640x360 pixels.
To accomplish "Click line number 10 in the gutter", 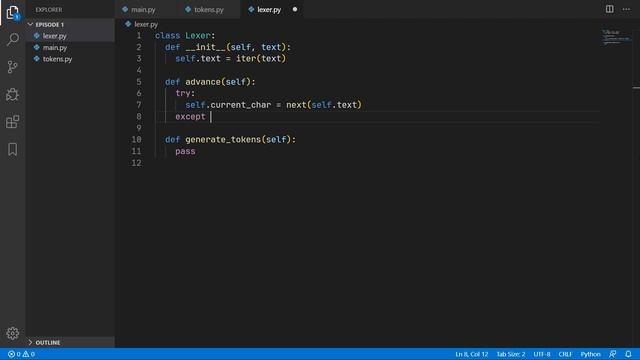I will [x=136, y=140].
